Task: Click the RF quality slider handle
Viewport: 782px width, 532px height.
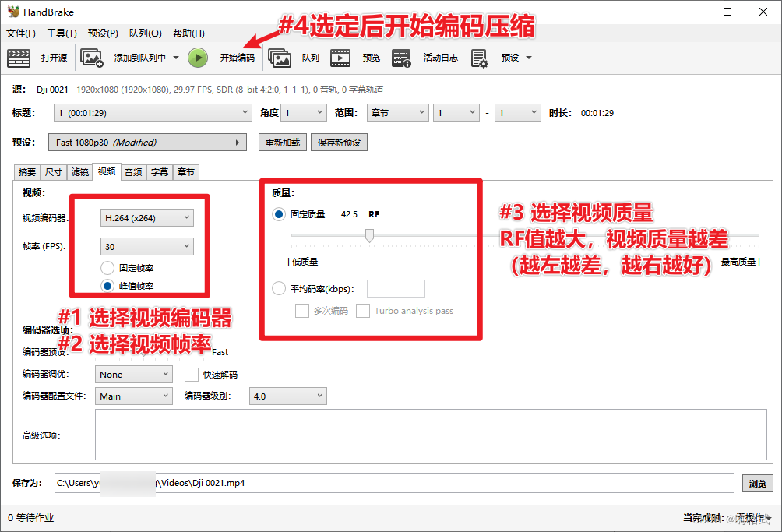Action: coord(369,235)
